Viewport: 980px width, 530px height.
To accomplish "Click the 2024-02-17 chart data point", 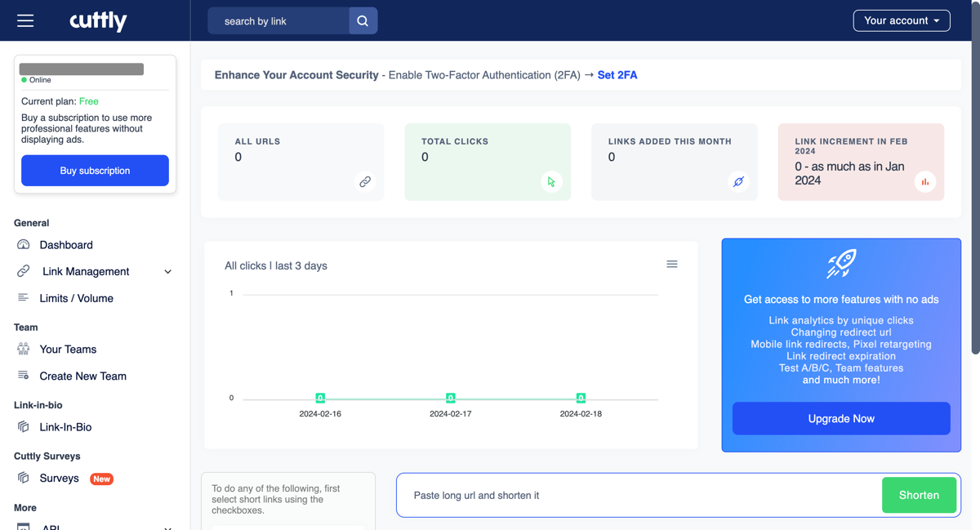I will 450,398.
